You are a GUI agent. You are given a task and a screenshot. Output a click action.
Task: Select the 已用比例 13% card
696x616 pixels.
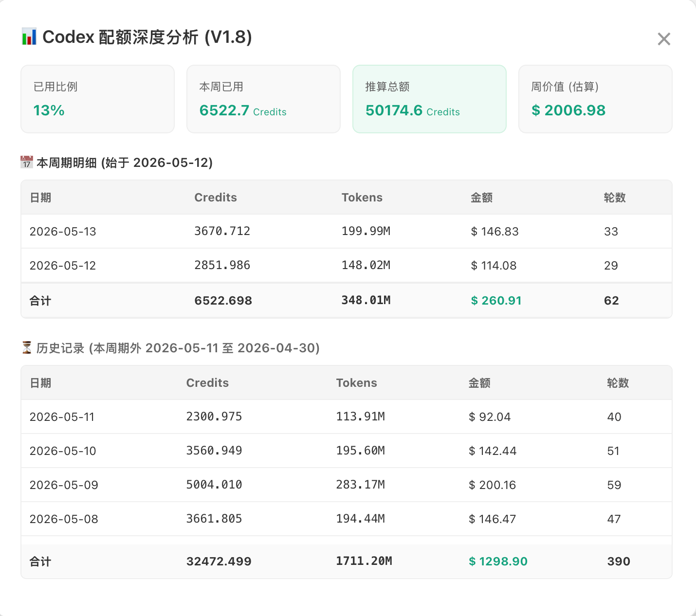97,99
